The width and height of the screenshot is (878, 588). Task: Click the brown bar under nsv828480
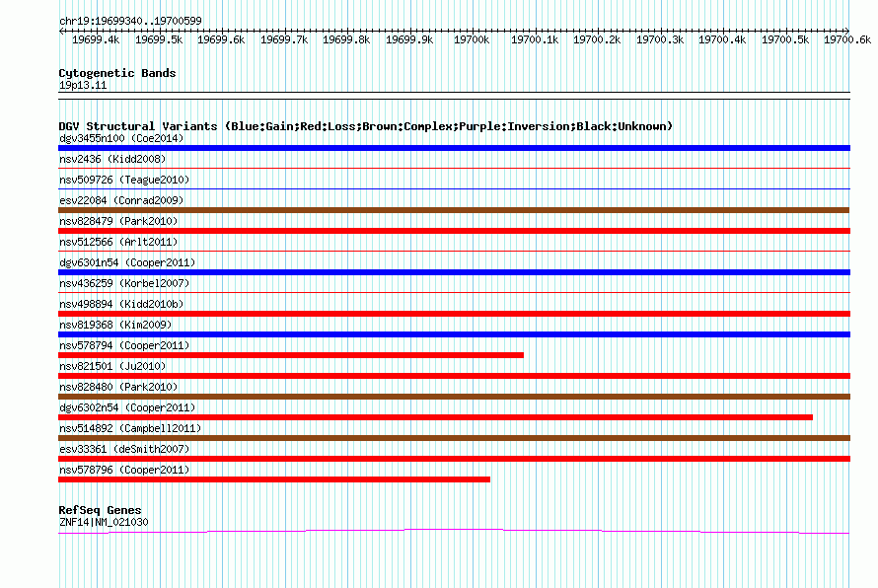pyautogui.click(x=454, y=397)
